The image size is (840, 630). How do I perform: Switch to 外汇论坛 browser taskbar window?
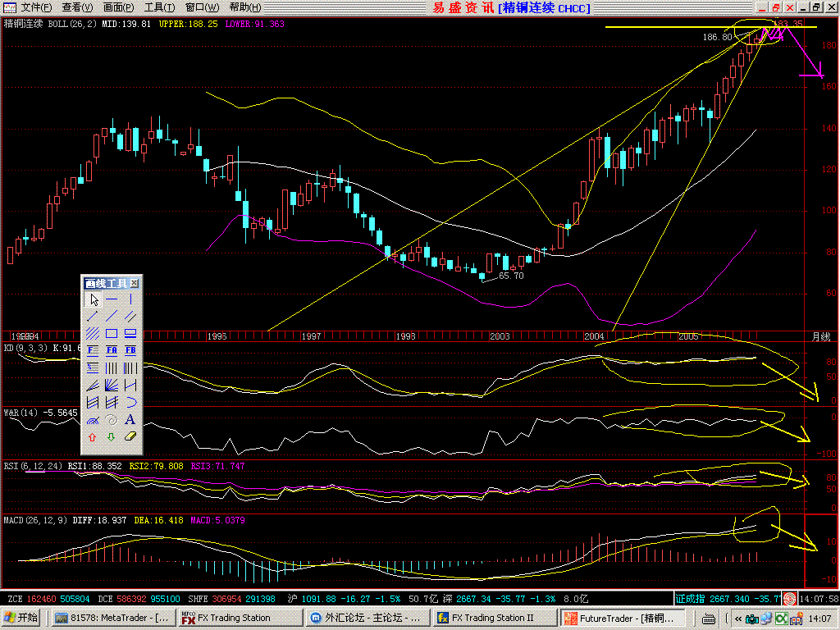pyautogui.click(x=367, y=618)
